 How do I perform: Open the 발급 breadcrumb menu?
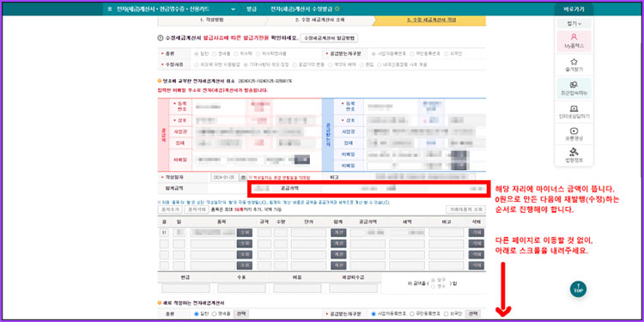click(252, 9)
